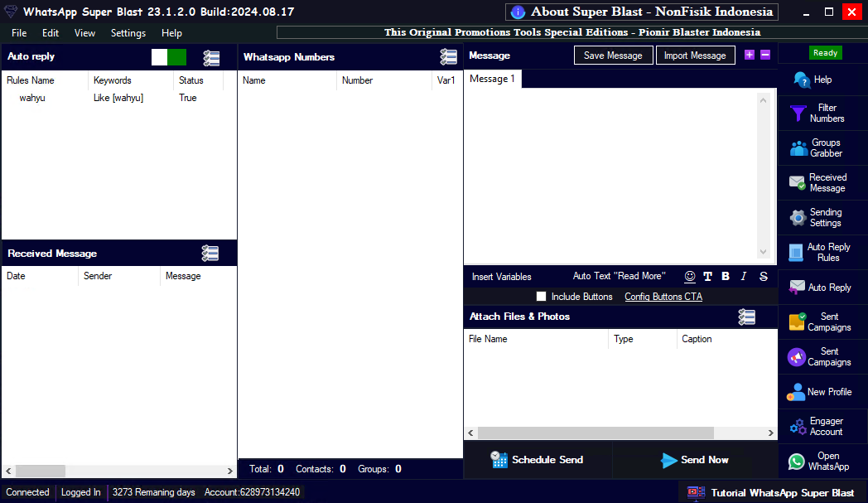
Task: Click About Super Blast title banner
Action: 642,12
